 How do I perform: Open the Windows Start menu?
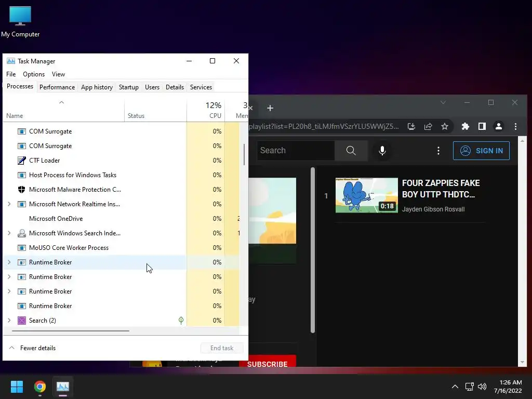tap(17, 387)
